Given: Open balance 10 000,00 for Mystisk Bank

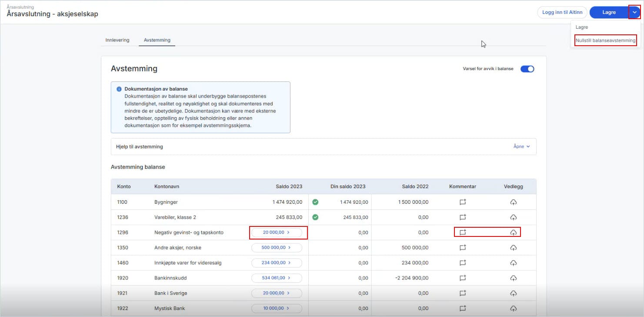Looking at the screenshot, I should 277,308.
